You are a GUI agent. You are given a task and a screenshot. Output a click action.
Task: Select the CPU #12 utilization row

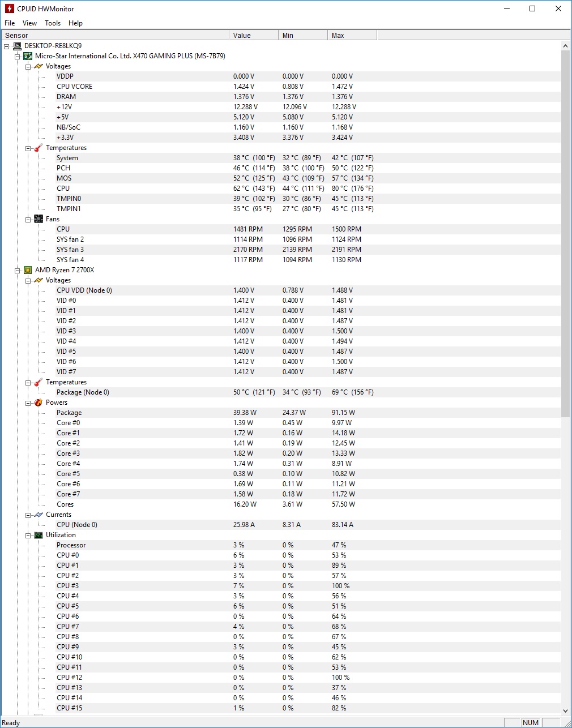pyautogui.click(x=281, y=678)
